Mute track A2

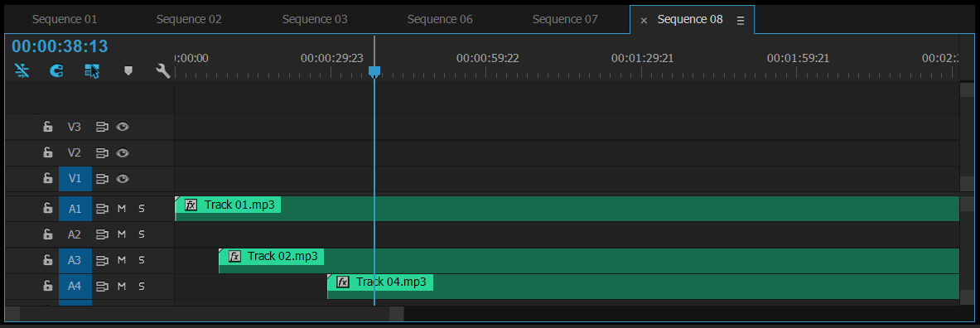122,234
